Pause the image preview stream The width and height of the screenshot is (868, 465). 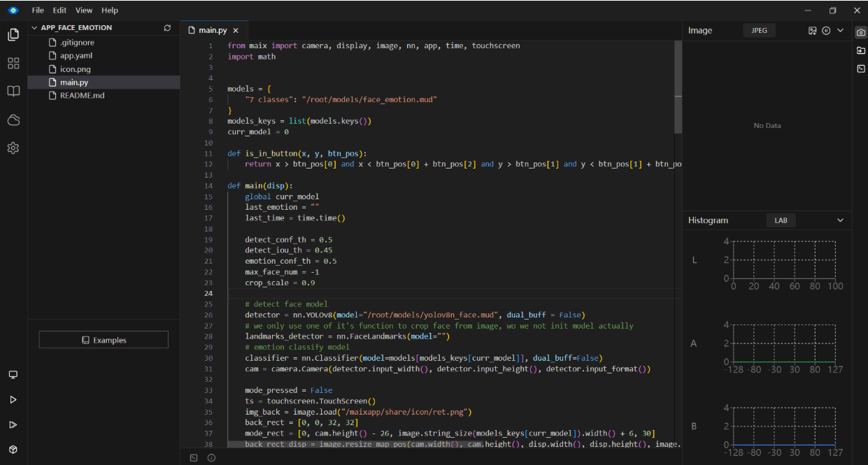[x=826, y=31]
